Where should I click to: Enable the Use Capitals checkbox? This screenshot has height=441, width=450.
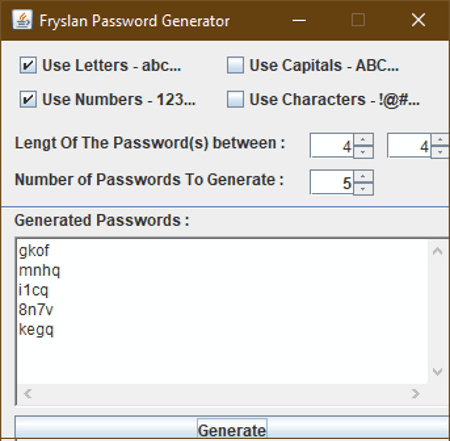[235, 65]
